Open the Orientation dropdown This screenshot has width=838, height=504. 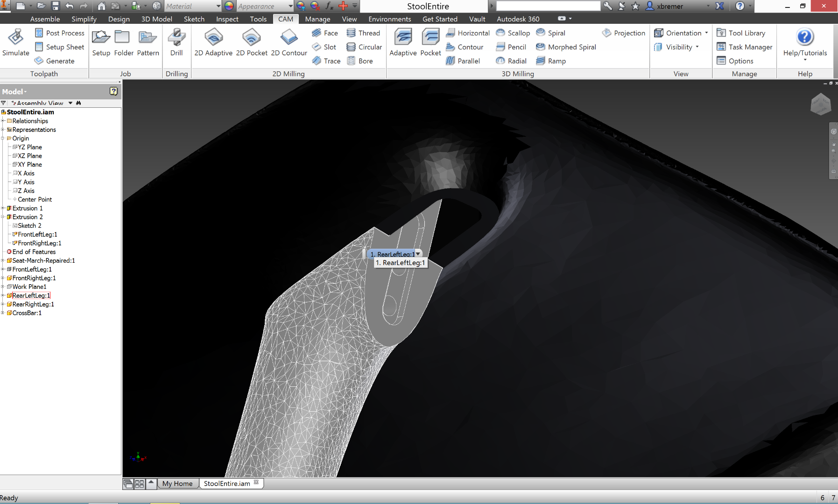click(682, 33)
